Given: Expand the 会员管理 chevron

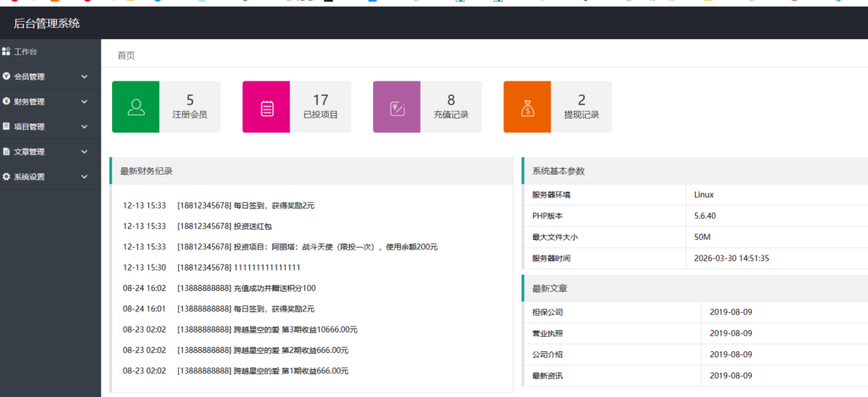Looking at the screenshot, I should pos(84,76).
